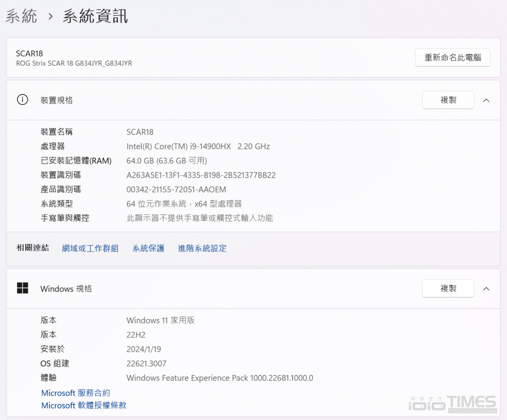
Task: Copy device specs with 複製 button
Action: [x=448, y=100]
